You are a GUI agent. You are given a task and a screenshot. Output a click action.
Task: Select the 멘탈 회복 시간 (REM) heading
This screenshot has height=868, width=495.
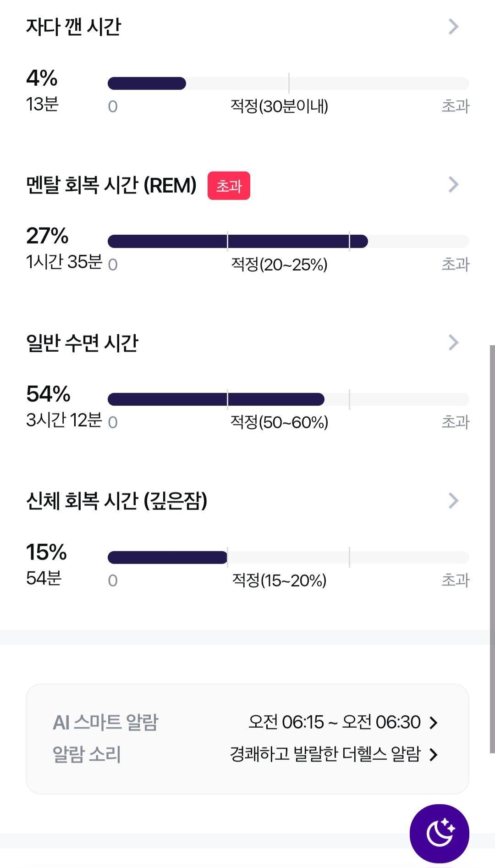click(x=111, y=185)
